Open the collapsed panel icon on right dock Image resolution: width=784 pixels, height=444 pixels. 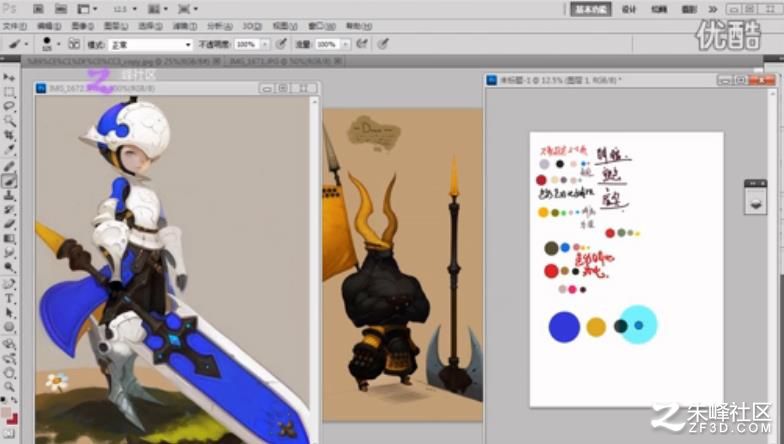click(x=756, y=203)
